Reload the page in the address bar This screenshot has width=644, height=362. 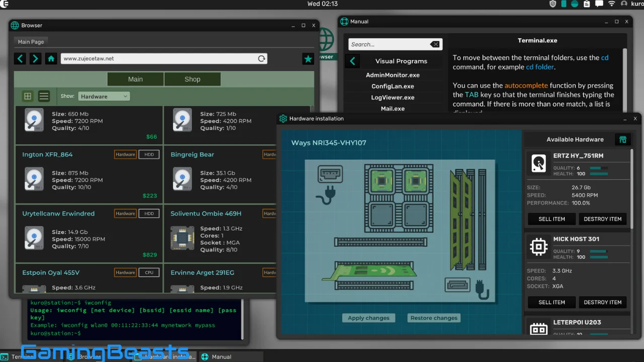click(261, 59)
